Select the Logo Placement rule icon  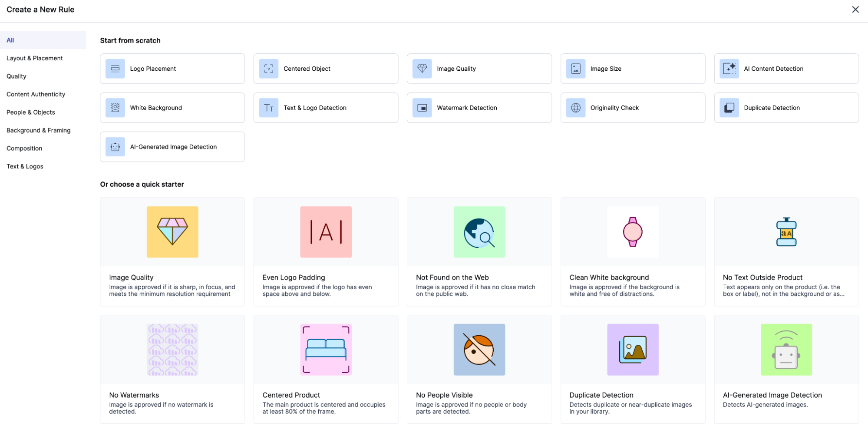point(115,68)
